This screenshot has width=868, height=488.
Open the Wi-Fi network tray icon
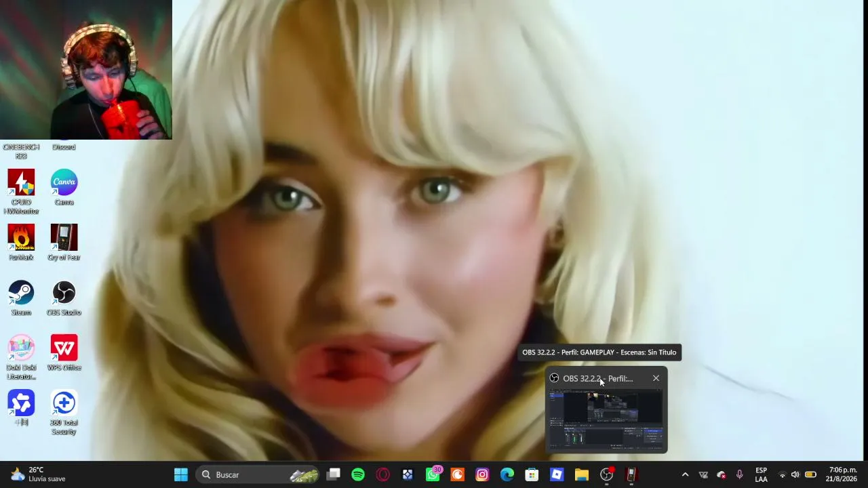pyautogui.click(x=782, y=474)
